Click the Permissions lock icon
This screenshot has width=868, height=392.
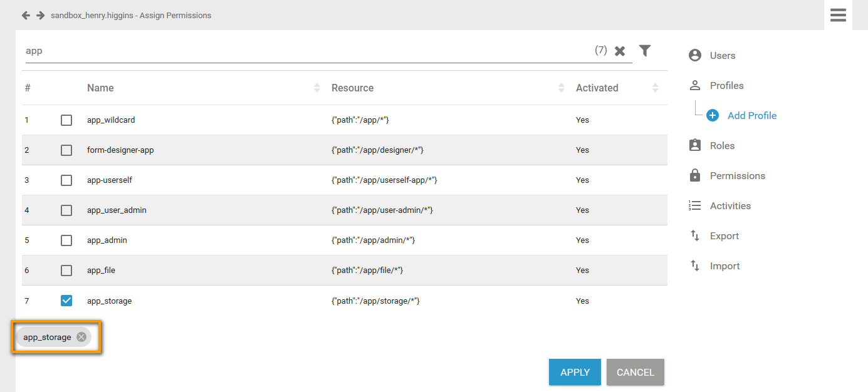[x=694, y=175]
